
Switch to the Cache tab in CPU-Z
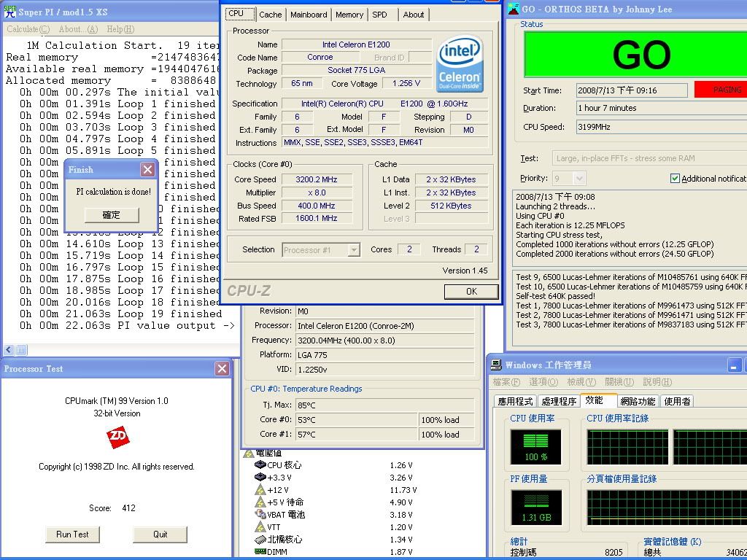(271, 15)
